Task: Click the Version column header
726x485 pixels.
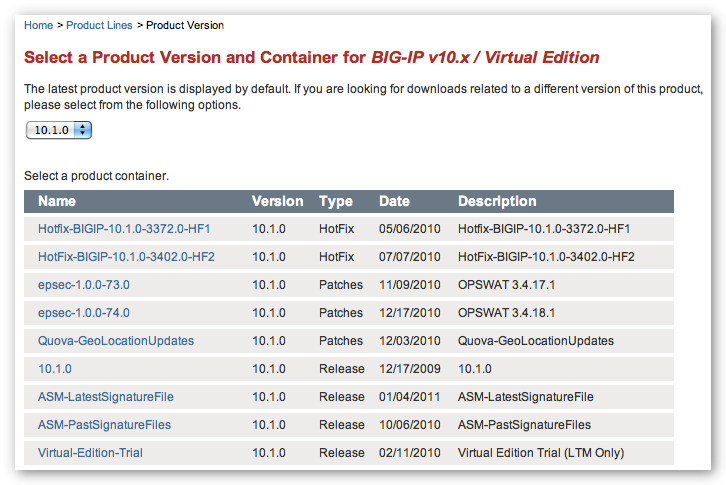Action: pos(277,201)
